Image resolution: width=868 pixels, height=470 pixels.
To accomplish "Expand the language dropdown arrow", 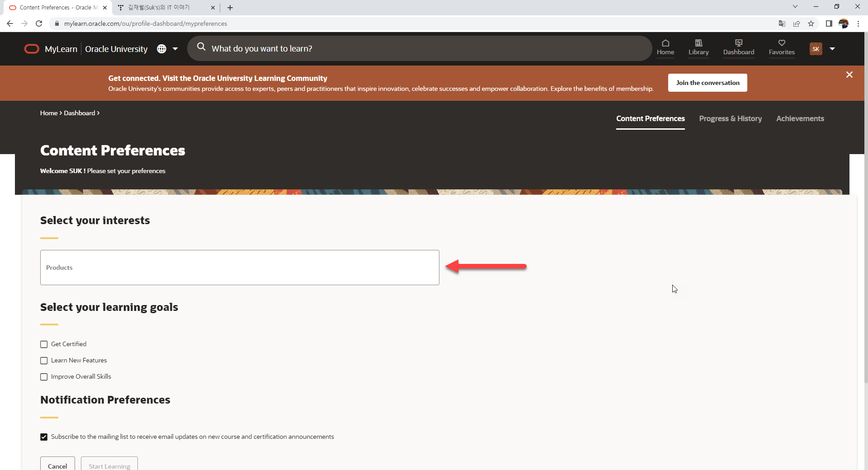I will 175,49.
